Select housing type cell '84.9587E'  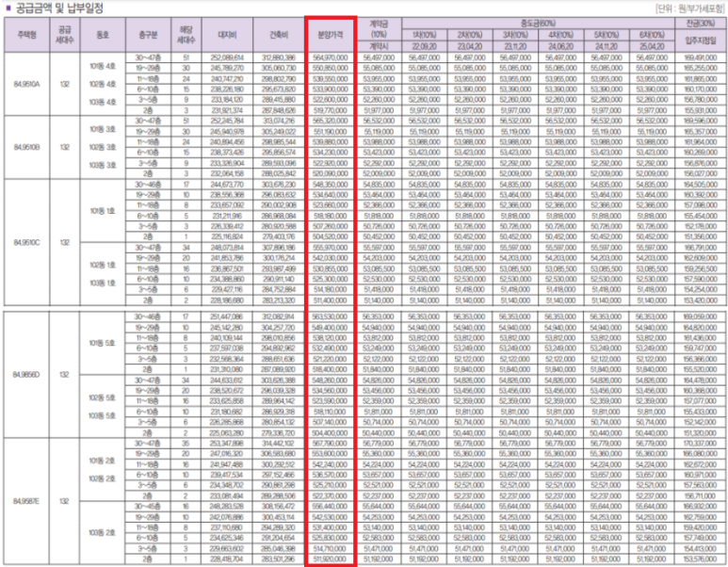coord(26,501)
